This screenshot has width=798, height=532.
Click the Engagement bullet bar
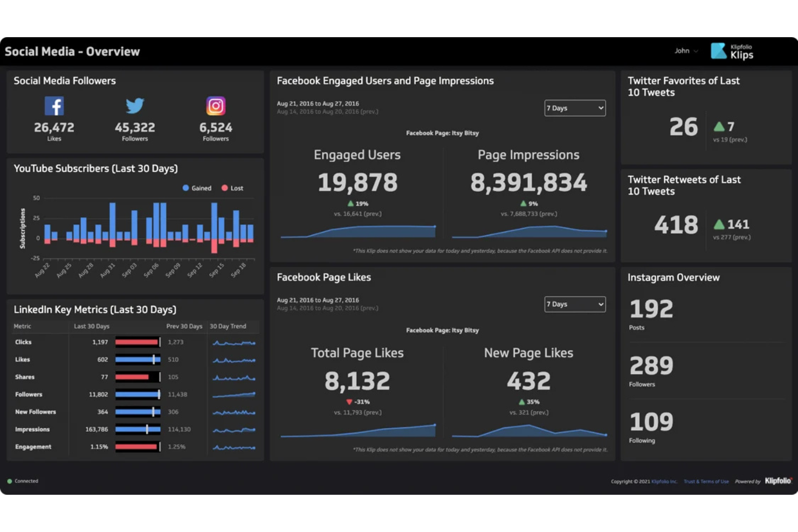pyautogui.click(x=137, y=447)
